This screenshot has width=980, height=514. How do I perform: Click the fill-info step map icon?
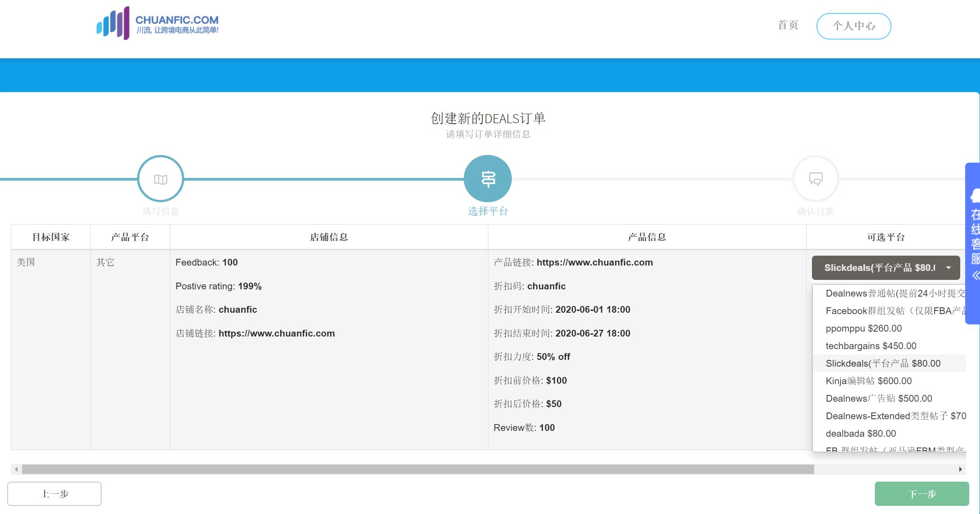(x=160, y=179)
